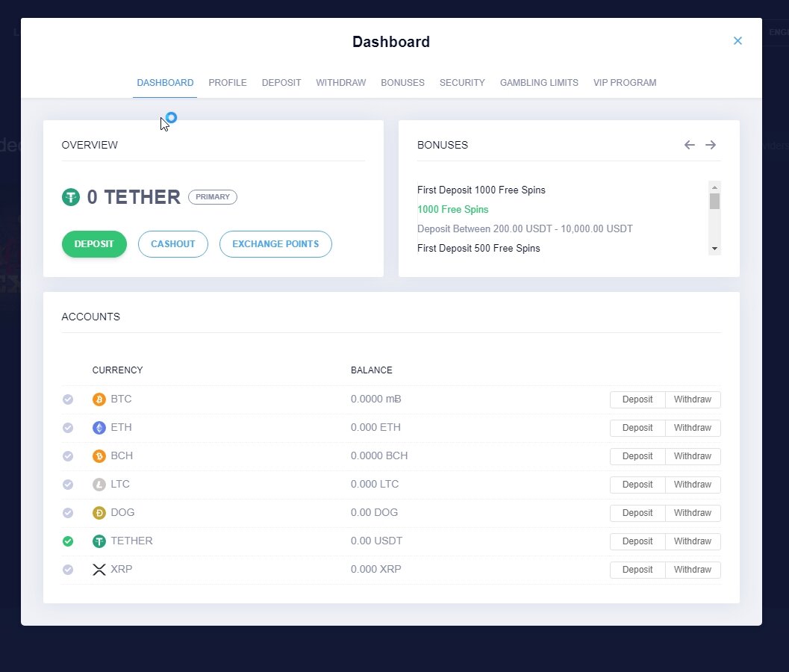The width and height of the screenshot is (789, 672).
Task: Click the BCH coin icon
Action: point(99,456)
